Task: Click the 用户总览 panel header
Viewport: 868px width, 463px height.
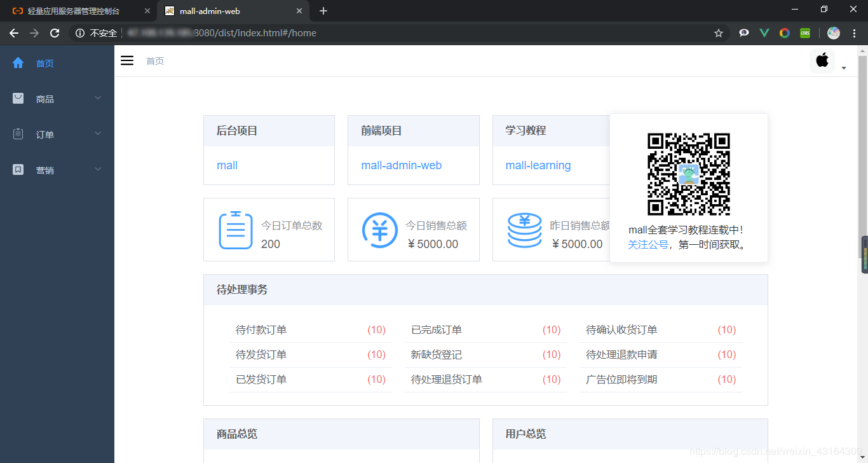Action: tap(630, 434)
